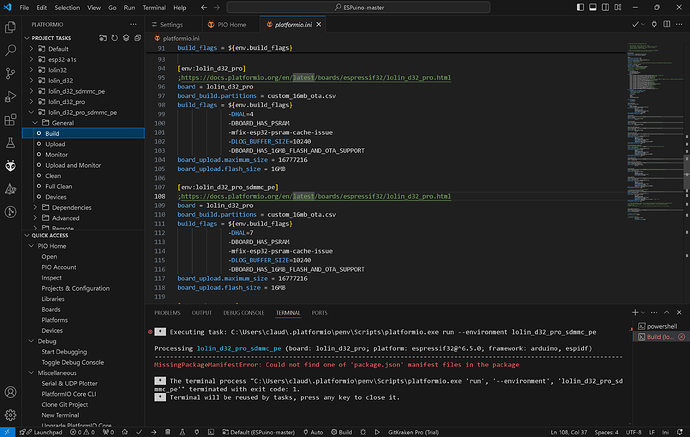This screenshot has height=437, width=690.
Task: Open remote window indicator in status bar
Action: point(7,432)
